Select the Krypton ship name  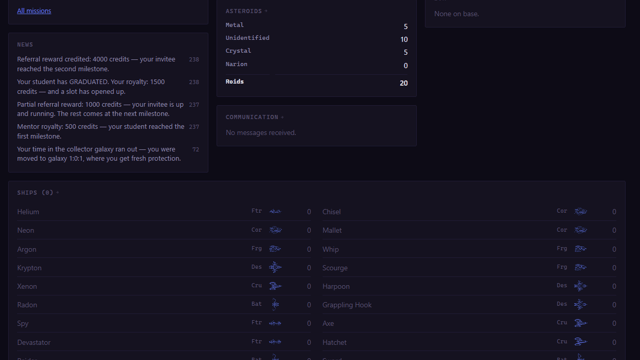[x=29, y=268]
